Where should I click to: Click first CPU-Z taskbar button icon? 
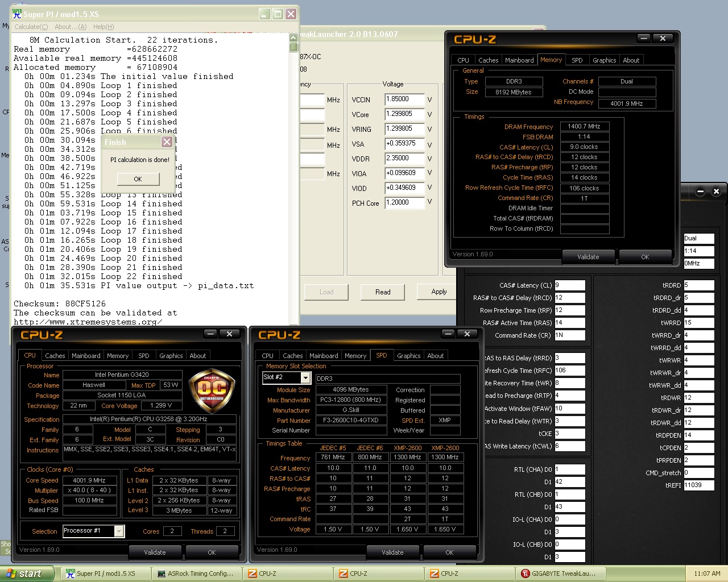click(x=253, y=573)
